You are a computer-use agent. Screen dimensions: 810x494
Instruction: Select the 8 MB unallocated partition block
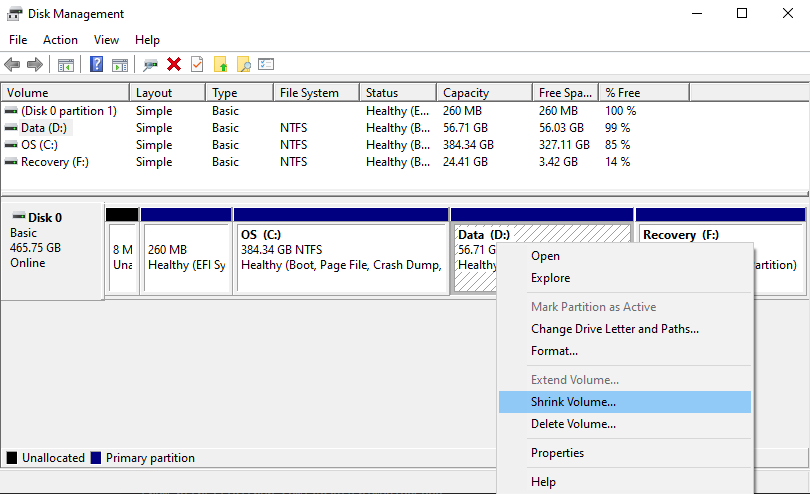pos(122,251)
